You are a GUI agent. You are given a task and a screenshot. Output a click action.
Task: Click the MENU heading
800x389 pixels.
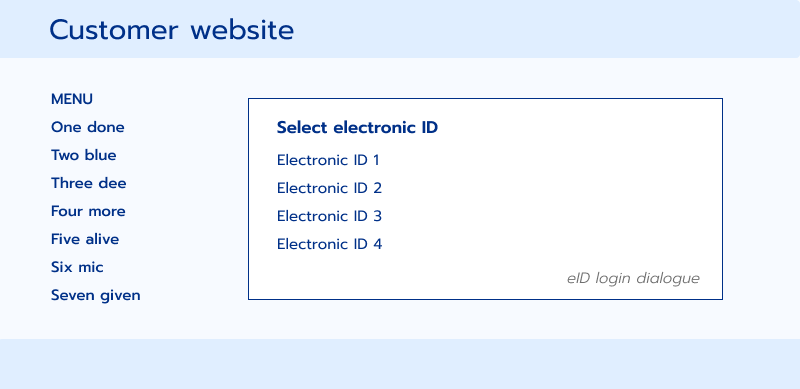(x=72, y=100)
